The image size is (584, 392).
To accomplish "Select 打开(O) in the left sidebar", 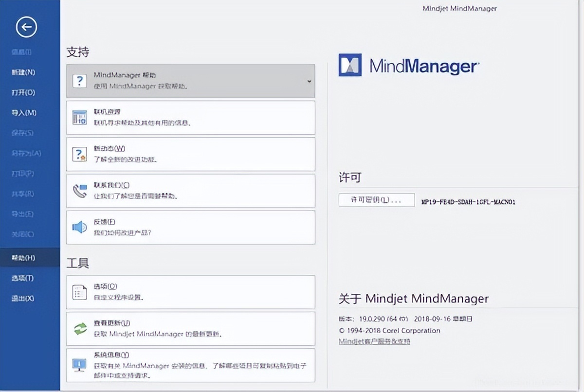I will coord(23,92).
